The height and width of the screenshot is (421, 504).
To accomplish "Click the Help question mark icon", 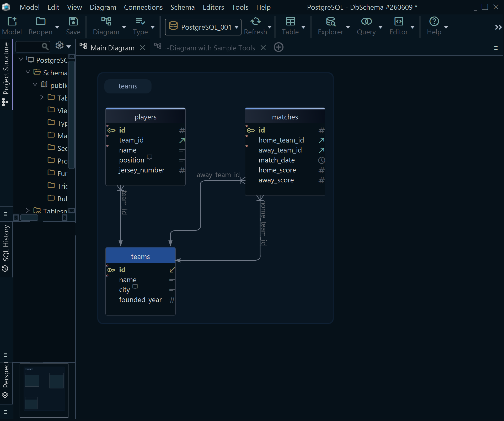I will tap(434, 22).
